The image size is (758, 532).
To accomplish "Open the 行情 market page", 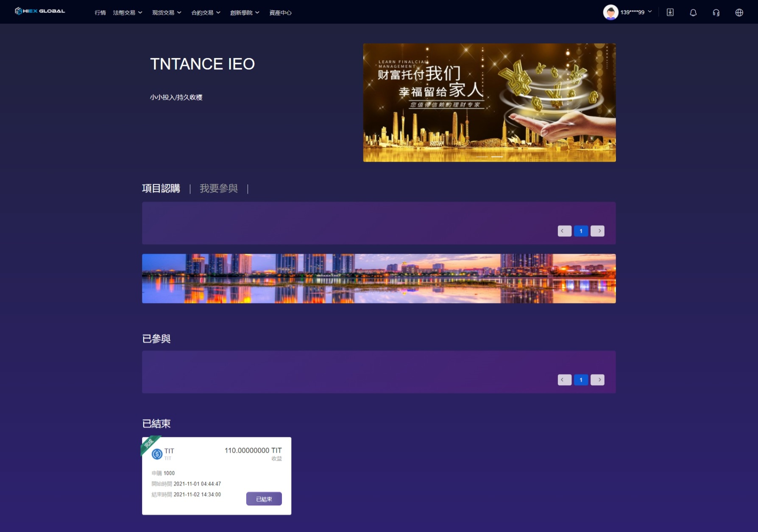I will pos(100,13).
